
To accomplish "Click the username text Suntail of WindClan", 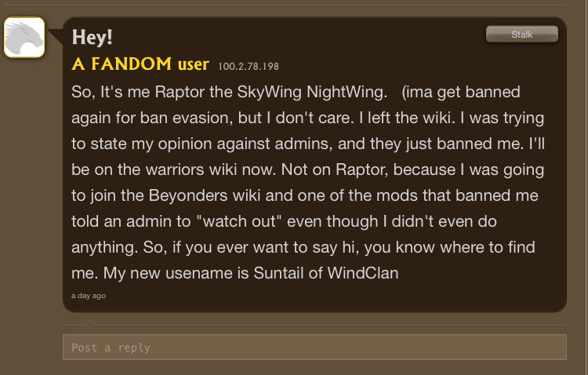I will coord(326,273).
